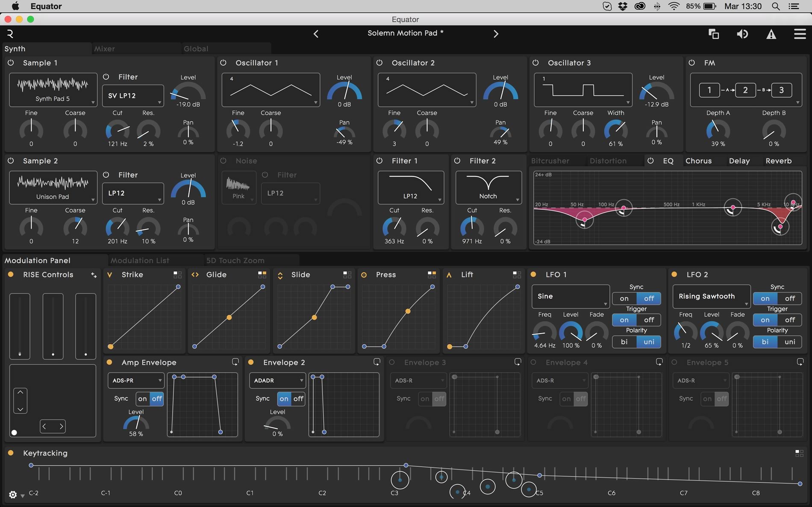Set LFO 1 Polarity to bi
This screenshot has width=812, height=507.
click(x=624, y=342)
